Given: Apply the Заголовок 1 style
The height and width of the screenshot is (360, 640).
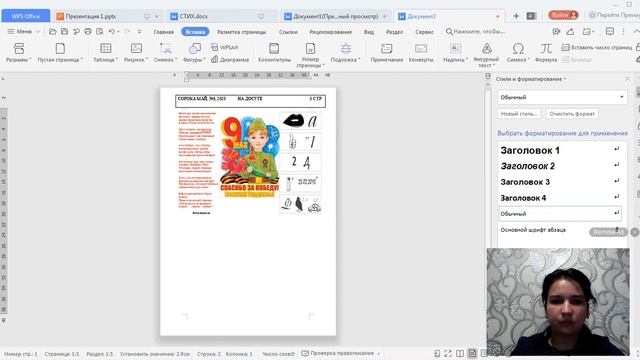Looking at the screenshot, I should click(560, 150).
